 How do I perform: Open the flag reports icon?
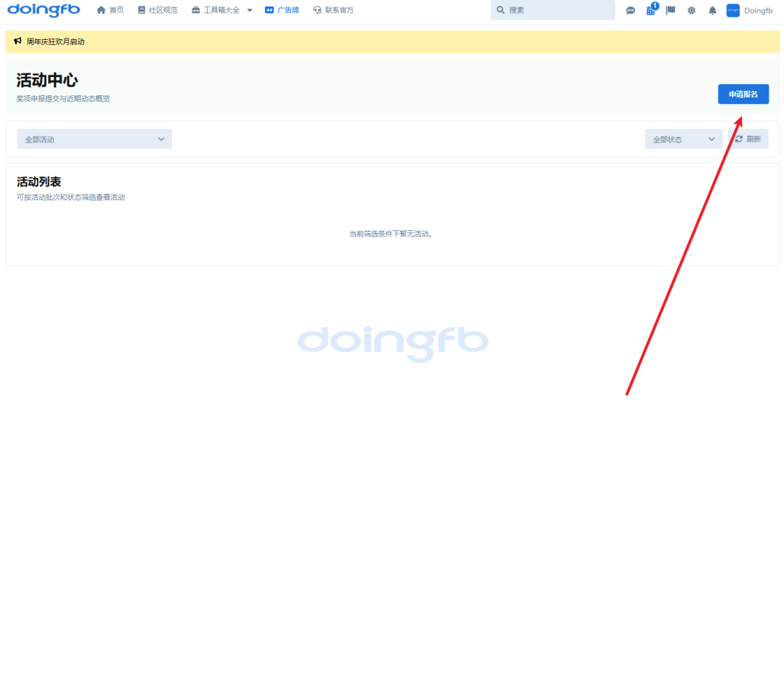(x=671, y=10)
